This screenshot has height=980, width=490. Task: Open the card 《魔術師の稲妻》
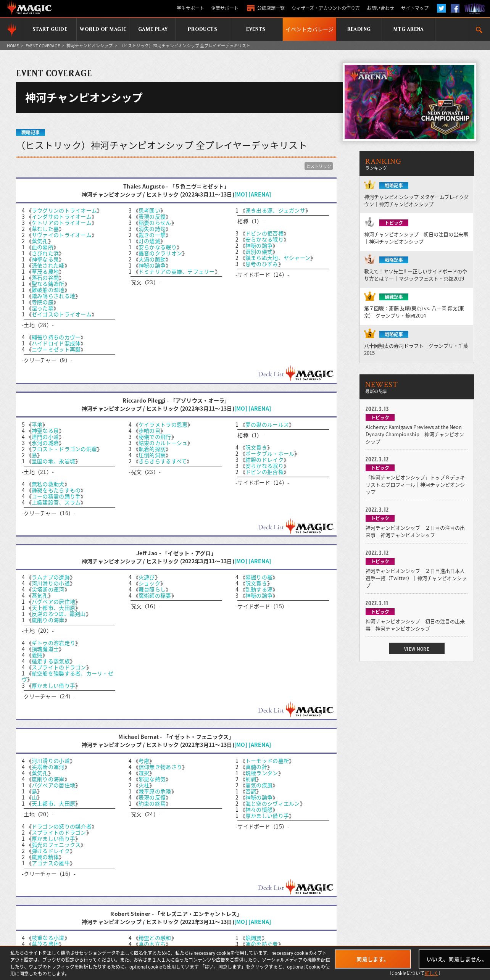pyautogui.click(x=155, y=596)
